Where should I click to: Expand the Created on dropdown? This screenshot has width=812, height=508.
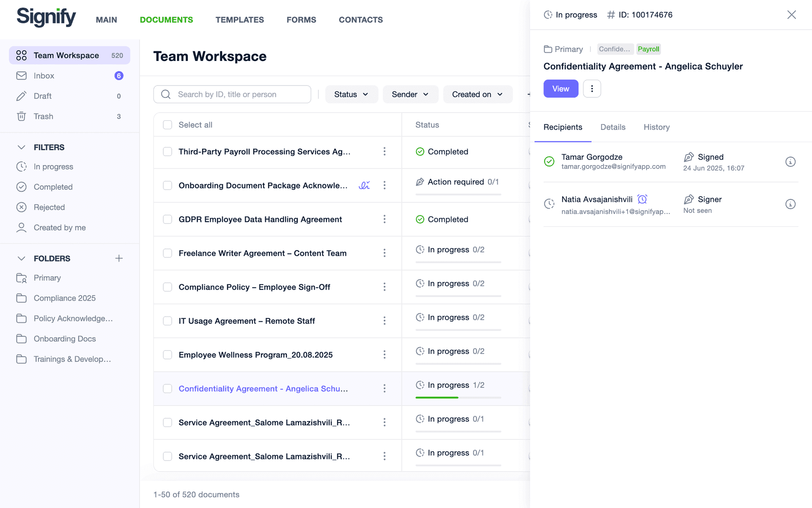pyautogui.click(x=477, y=94)
